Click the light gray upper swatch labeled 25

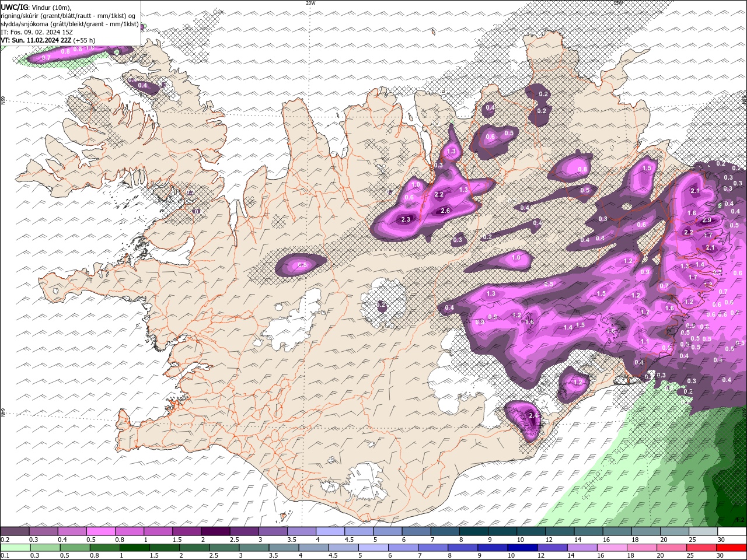pos(702,531)
